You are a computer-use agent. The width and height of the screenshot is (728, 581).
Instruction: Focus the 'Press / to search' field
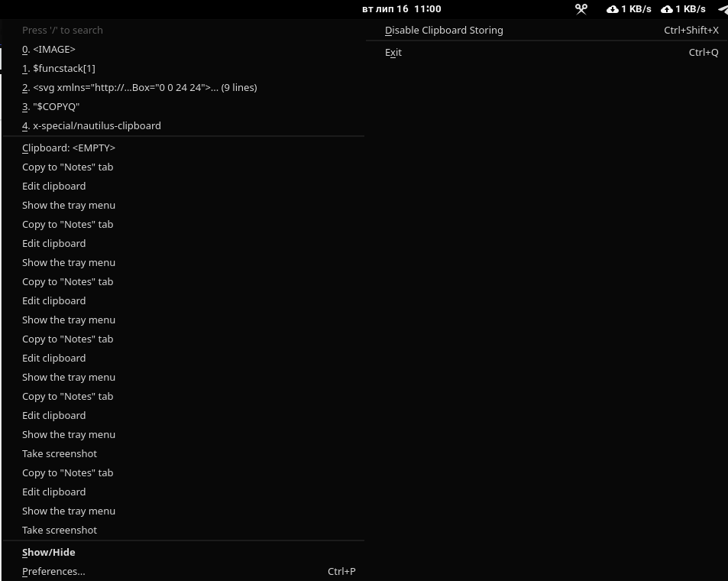pyautogui.click(x=63, y=30)
